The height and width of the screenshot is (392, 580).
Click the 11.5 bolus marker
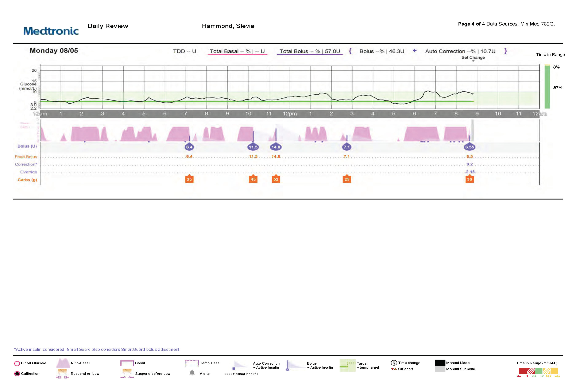click(253, 147)
